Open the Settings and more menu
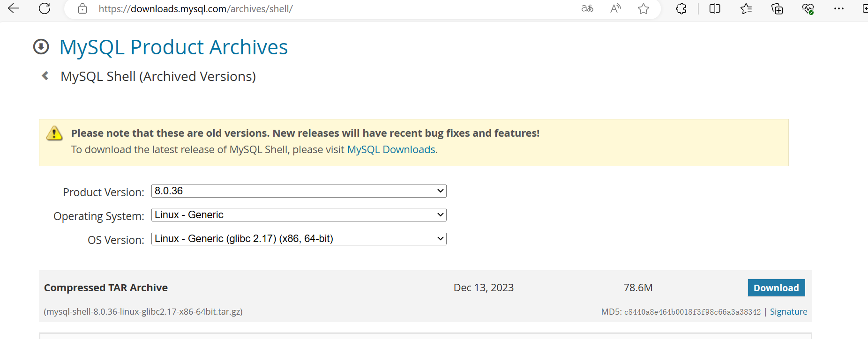 tap(839, 8)
